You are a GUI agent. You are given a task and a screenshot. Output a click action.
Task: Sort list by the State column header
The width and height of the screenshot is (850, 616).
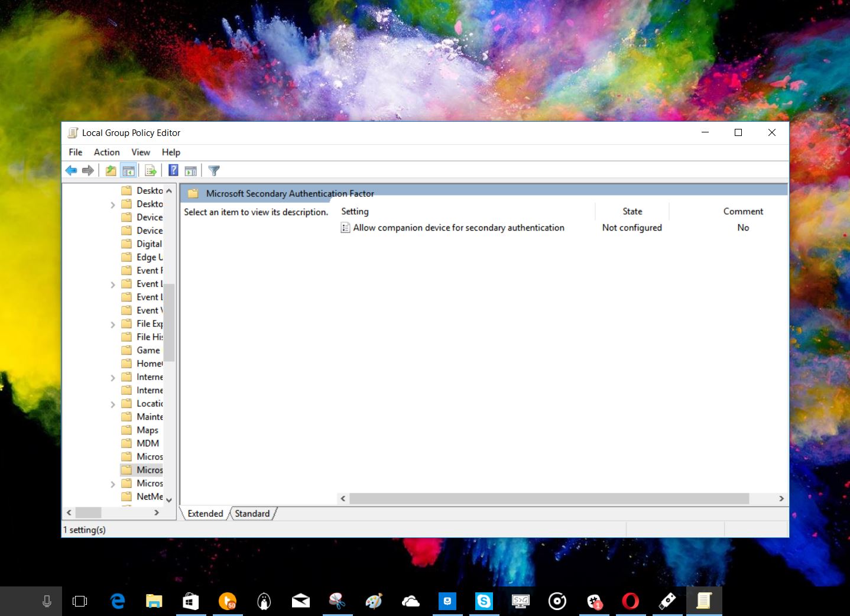(632, 211)
